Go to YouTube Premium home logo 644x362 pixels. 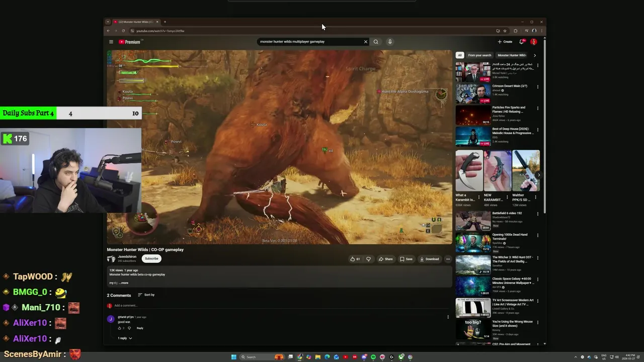coord(130,42)
